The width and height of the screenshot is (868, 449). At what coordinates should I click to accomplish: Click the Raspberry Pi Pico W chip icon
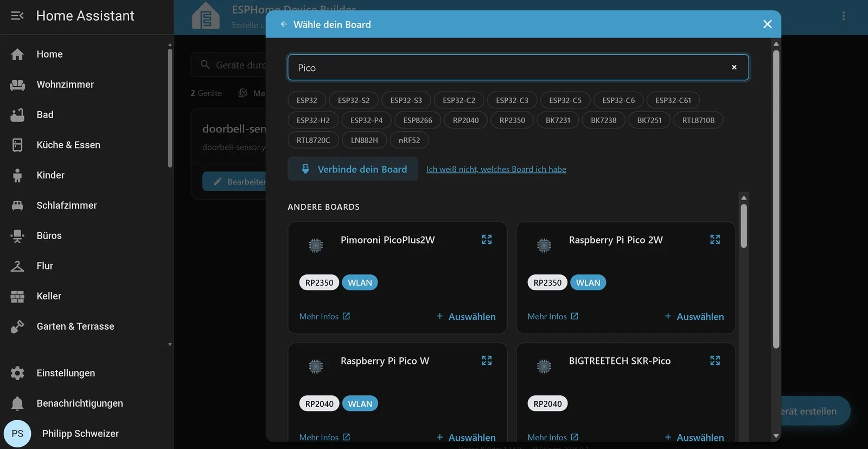[x=316, y=367]
